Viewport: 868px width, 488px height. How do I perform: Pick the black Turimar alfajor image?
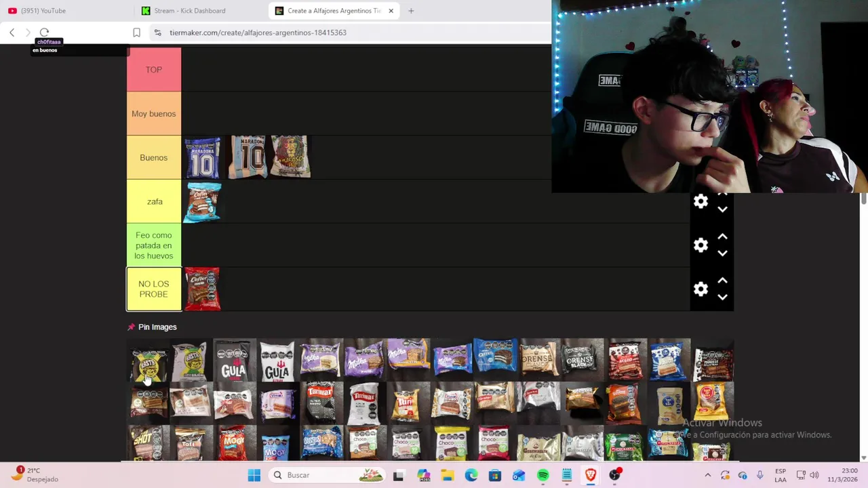pyautogui.click(x=321, y=401)
